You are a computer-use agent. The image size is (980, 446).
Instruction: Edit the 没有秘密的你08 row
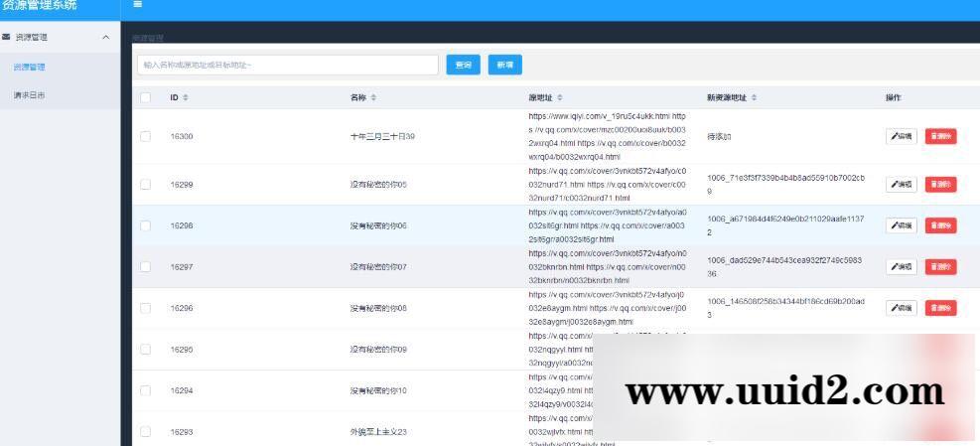tap(902, 308)
